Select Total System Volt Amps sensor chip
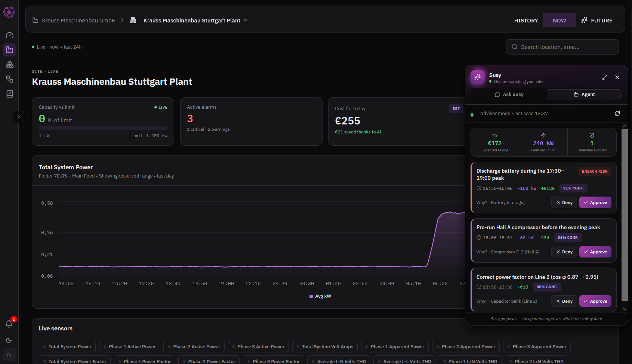Image resolution: width=632 pixels, height=364 pixels. point(325,347)
